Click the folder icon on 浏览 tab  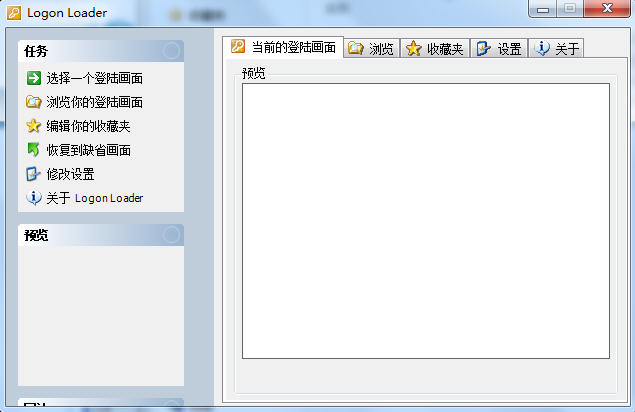click(356, 48)
